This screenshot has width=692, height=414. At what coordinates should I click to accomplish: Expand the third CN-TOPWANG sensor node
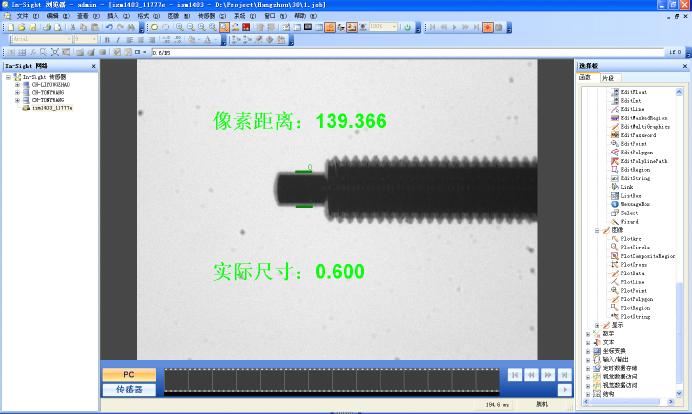(17, 100)
